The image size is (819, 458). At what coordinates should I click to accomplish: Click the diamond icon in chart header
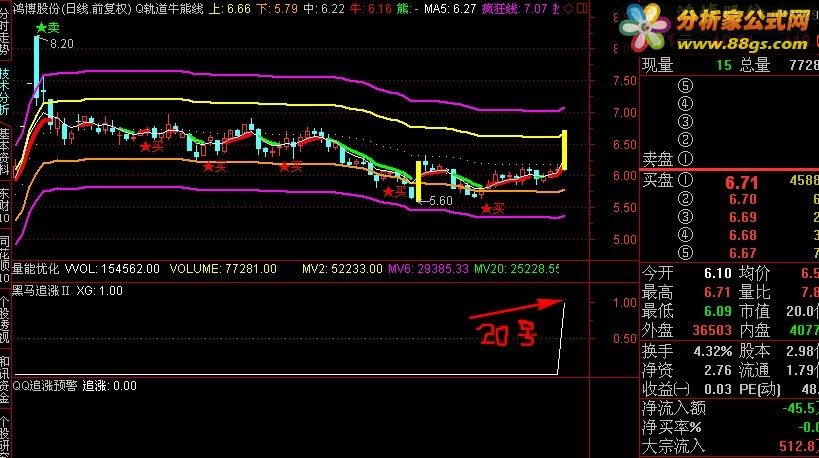pos(569,8)
